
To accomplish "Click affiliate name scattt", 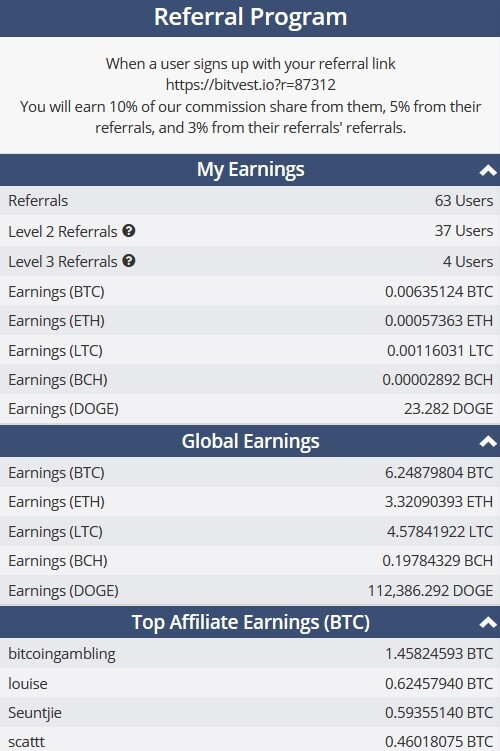I will pos(26,742).
